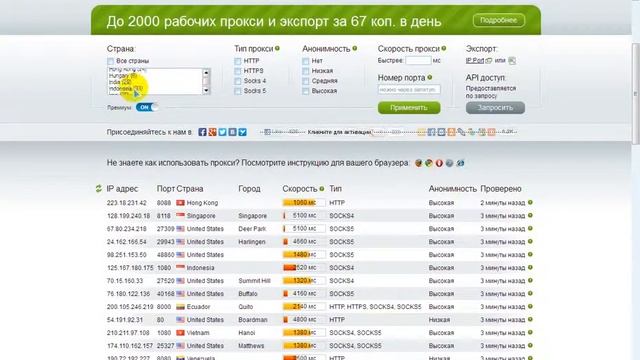Select Hungary in the country list

pos(123,76)
